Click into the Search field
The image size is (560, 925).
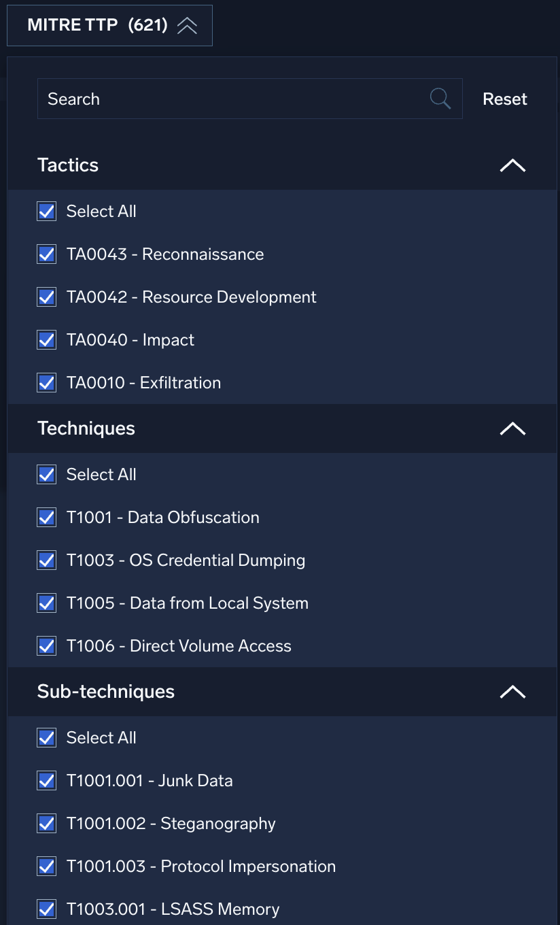pos(231,99)
